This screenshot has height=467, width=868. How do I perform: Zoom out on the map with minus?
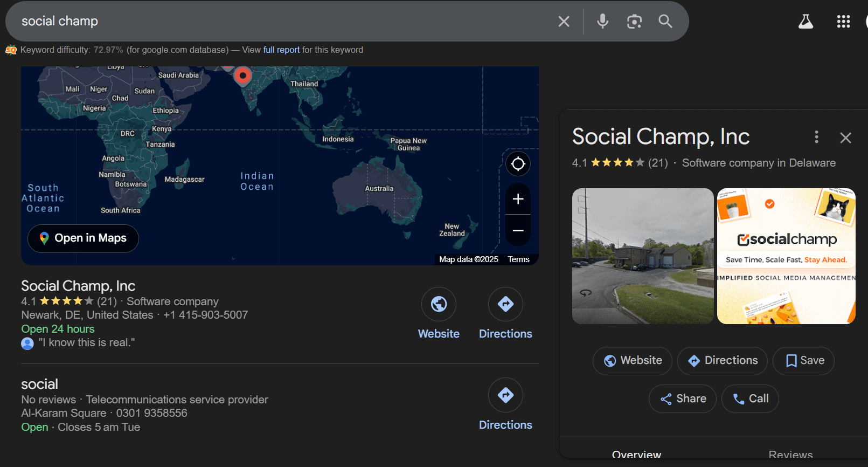(518, 230)
